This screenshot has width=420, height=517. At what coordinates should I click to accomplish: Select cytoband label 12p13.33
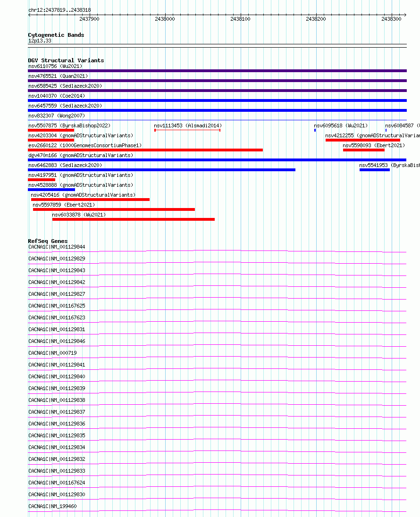point(40,41)
